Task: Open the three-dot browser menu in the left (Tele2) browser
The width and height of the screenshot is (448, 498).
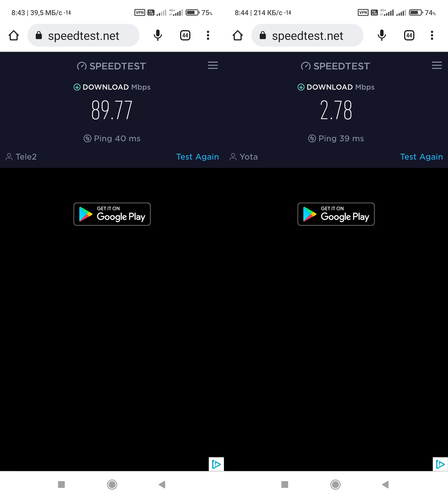Action: point(208,35)
